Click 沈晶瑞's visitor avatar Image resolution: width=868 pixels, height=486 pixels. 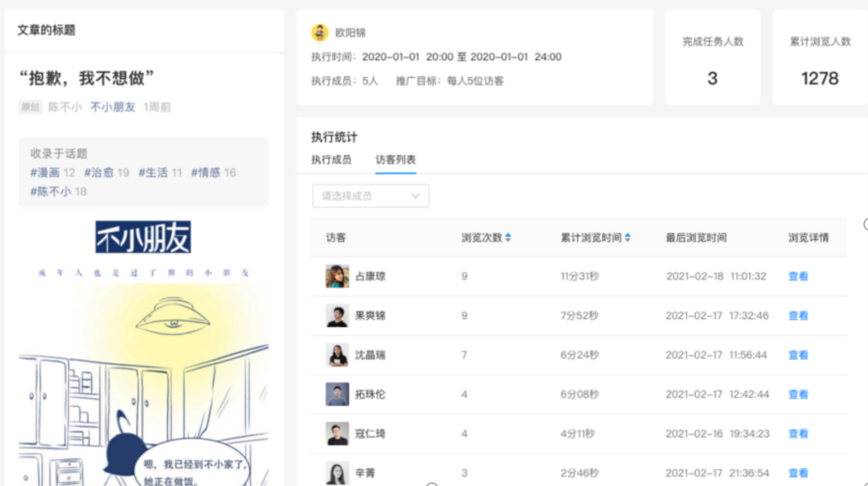click(x=337, y=355)
